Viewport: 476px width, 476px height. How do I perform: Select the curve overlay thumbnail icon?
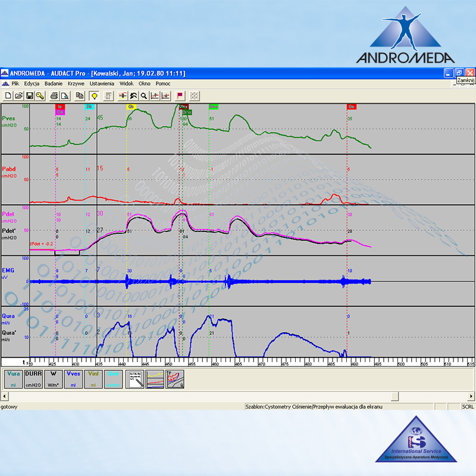(x=154, y=378)
